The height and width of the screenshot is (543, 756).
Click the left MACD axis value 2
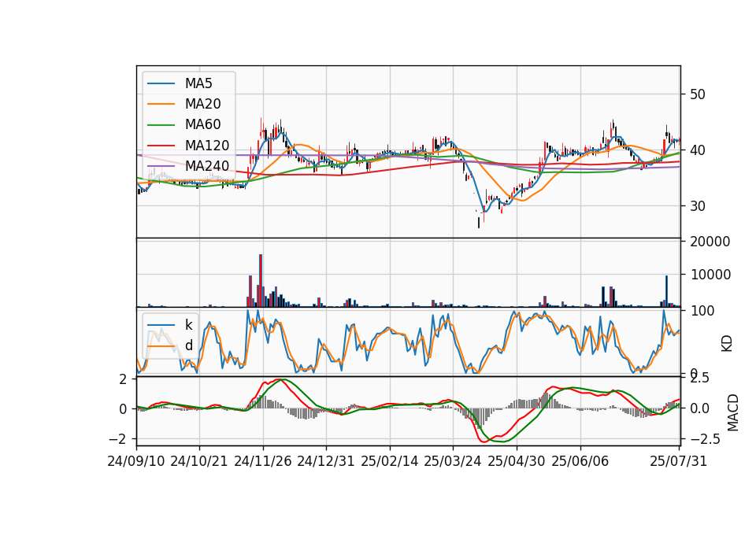[x=123, y=379]
